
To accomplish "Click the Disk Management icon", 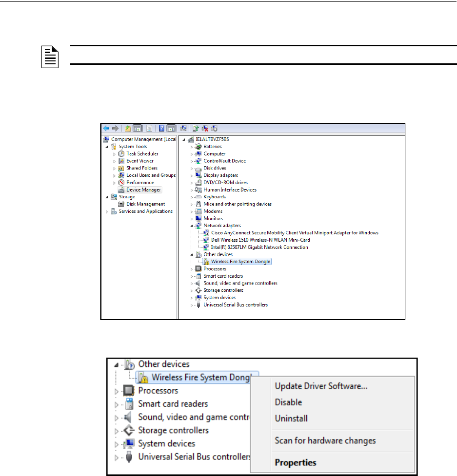I will pyautogui.click(x=121, y=204).
